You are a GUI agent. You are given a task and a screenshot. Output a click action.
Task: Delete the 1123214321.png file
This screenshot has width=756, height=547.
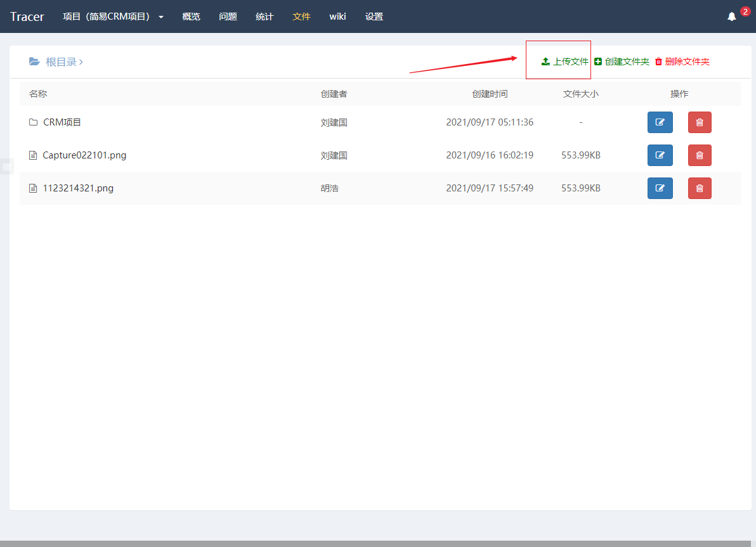coord(700,188)
